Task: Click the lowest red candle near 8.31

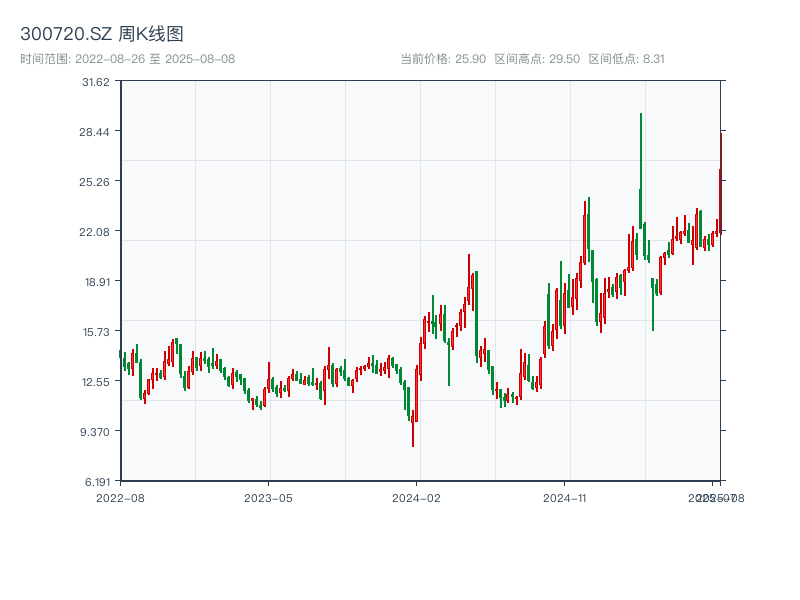Action: click(413, 429)
